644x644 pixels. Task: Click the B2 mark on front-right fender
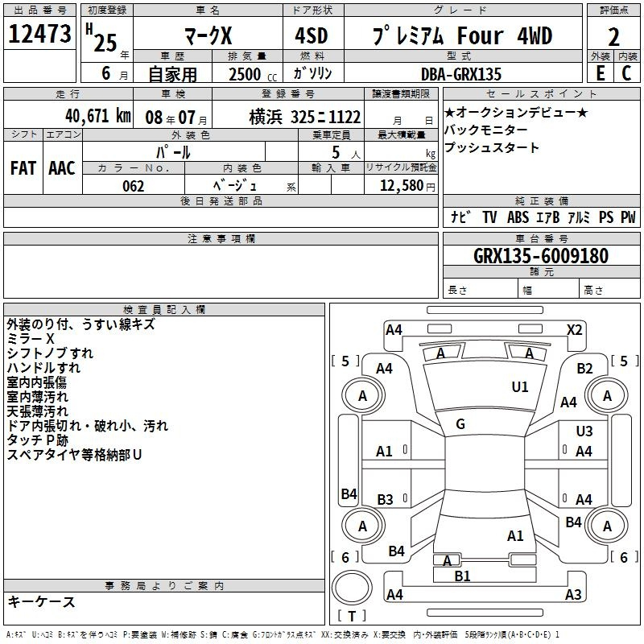(584, 369)
